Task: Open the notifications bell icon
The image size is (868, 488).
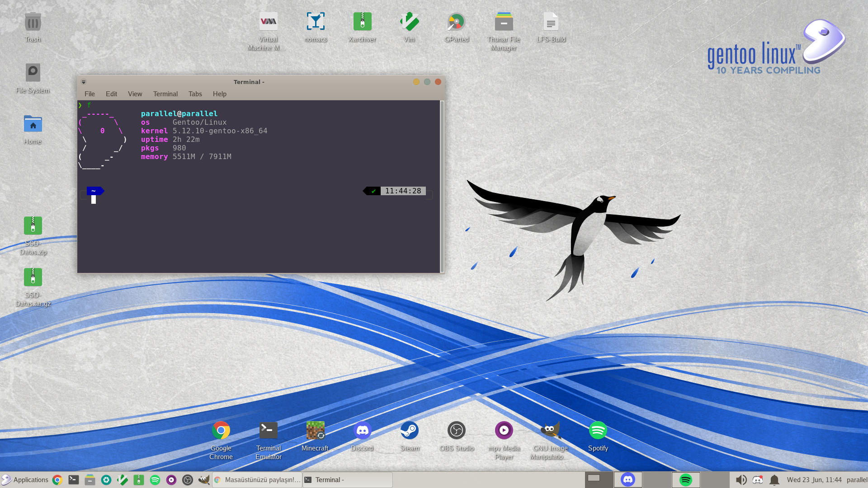Action: click(774, 480)
